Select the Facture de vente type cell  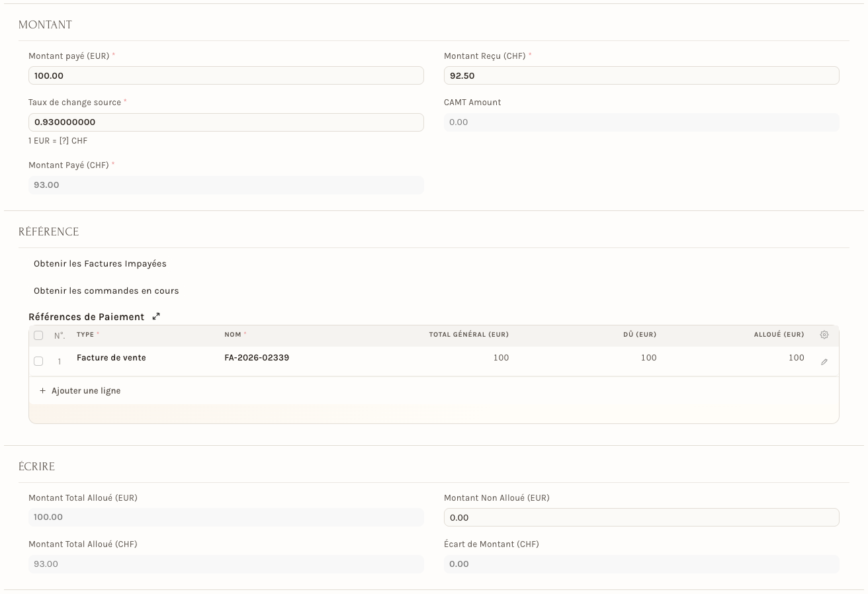point(111,358)
